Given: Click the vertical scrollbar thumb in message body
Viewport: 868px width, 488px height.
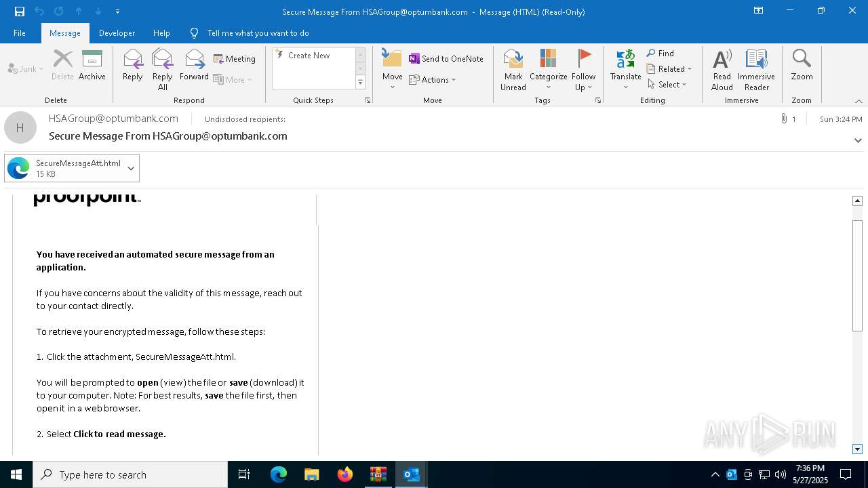Looking at the screenshot, I should [x=857, y=276].
